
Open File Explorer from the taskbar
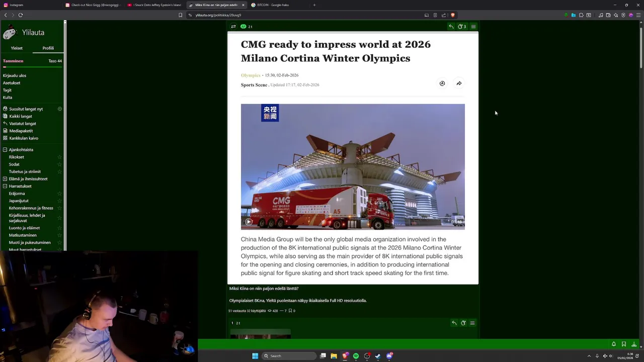(x=334, y=356)
